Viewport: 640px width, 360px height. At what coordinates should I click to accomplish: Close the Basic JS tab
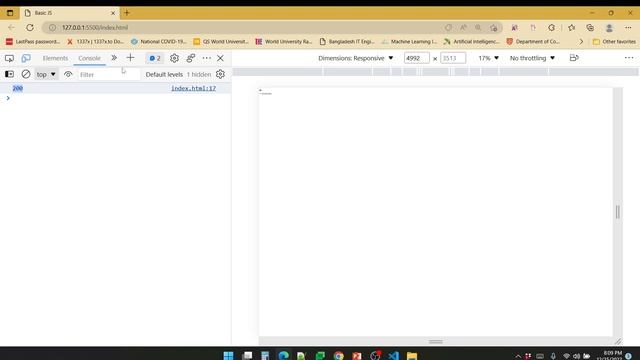113,13
